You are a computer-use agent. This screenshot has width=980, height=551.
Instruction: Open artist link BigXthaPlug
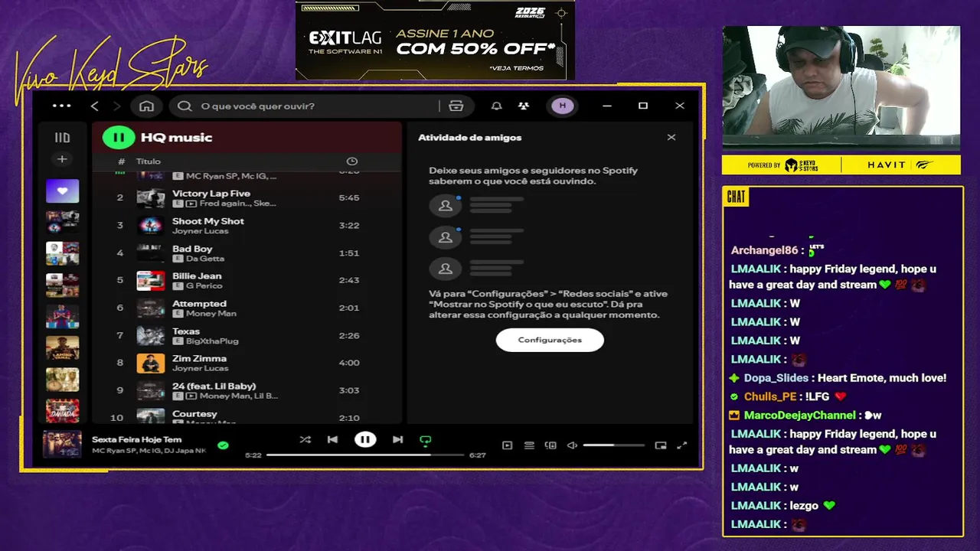point(212,341)
